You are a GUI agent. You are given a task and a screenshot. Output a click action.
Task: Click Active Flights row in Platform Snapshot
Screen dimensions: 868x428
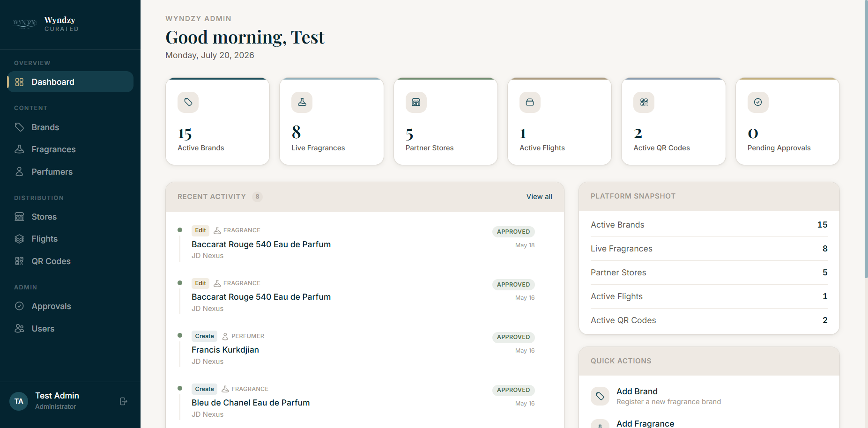(709, 296)
